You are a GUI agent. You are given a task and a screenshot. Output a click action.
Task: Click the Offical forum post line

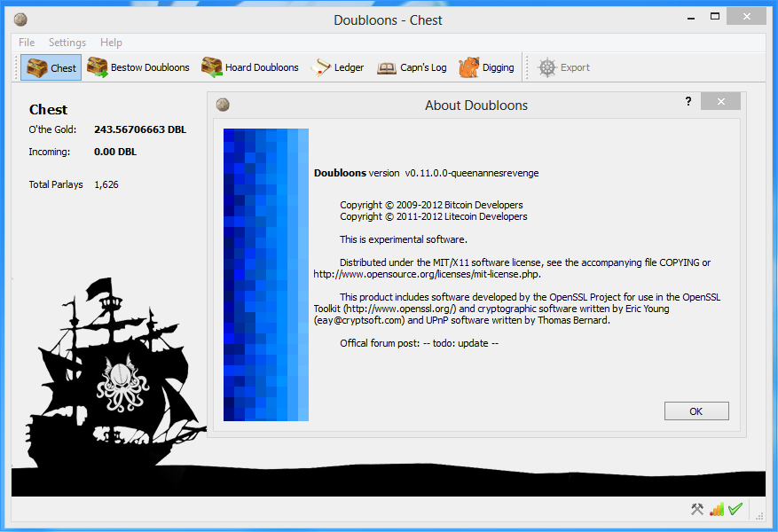[x=420, y=343]
